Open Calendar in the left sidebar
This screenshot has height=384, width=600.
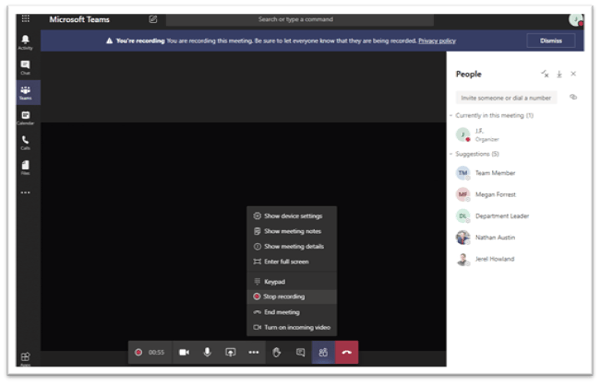point(25,117)
